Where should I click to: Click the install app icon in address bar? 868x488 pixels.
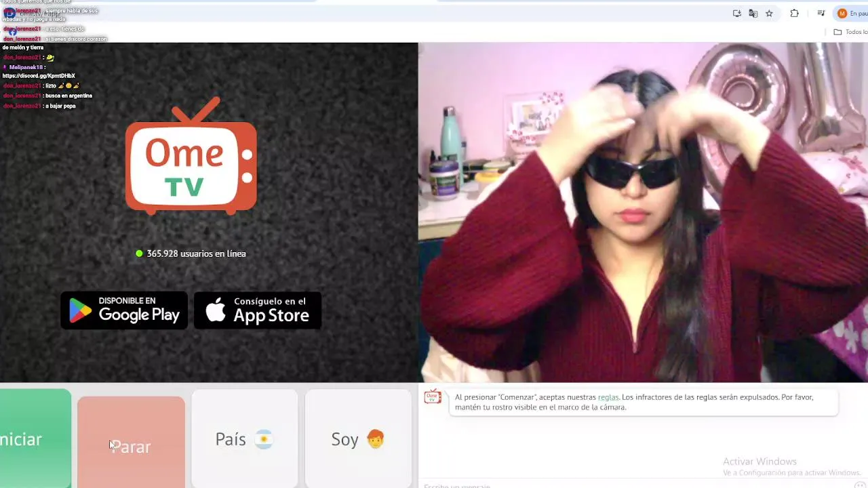(x=737, y=13)
